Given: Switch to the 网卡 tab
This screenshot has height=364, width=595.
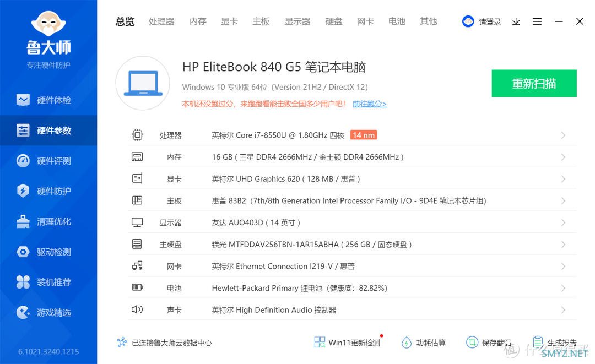Looking at the screenshot, I should click(x=365, y=21).
